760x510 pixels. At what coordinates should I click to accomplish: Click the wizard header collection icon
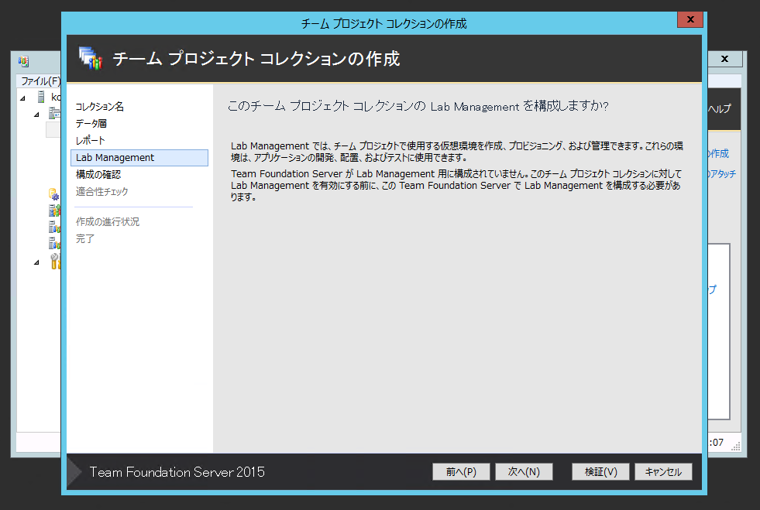point(91,58)
